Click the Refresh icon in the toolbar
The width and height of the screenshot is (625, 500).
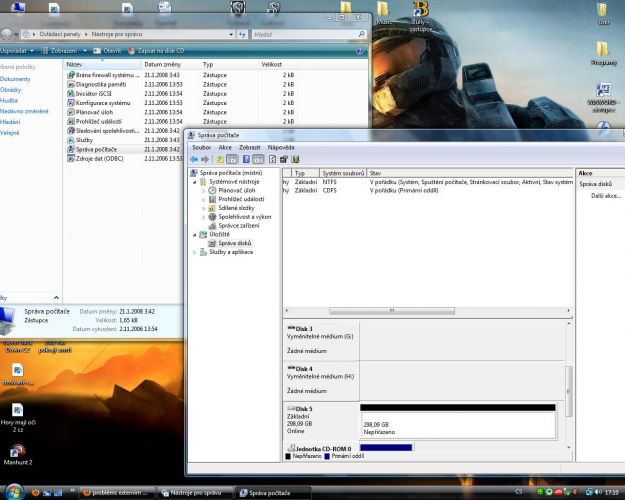tap(272, 159)
